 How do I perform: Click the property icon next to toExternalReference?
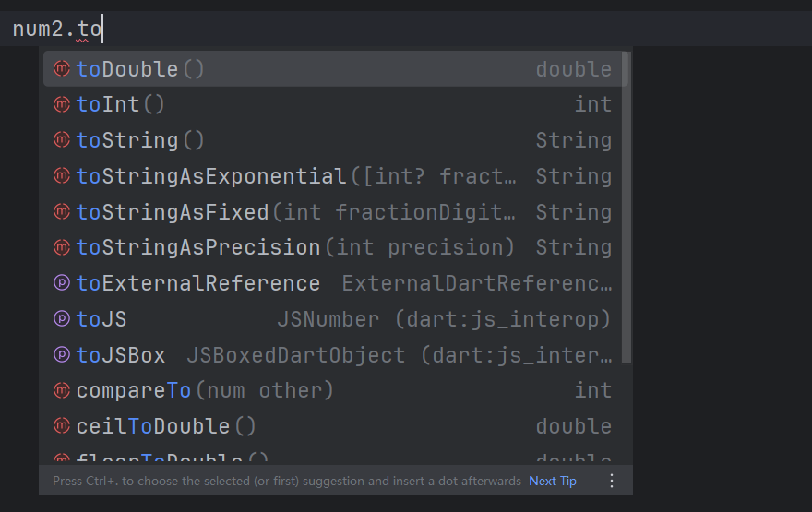click(62, 283)
